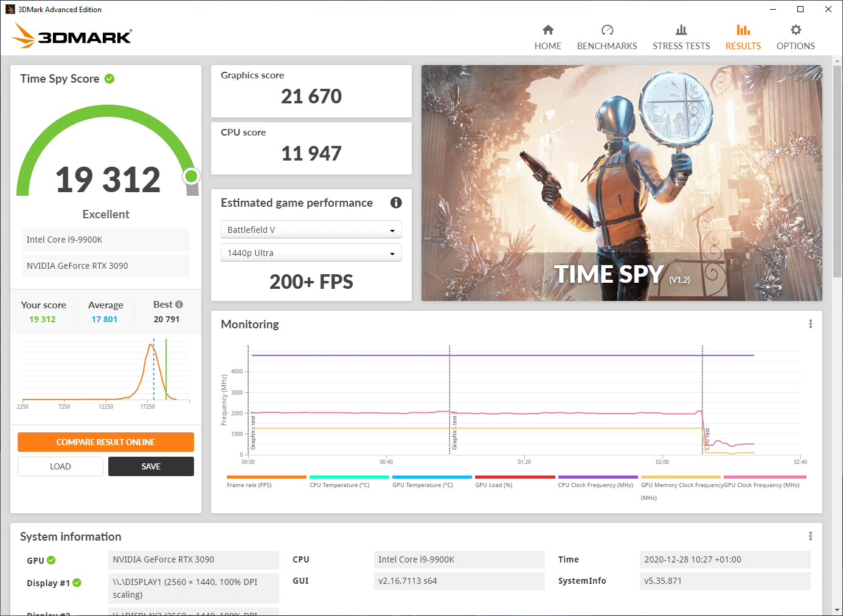Click GPU name field in System information
Screen dimensions: 843x616
pyautogui.click(x=193, y=559)
